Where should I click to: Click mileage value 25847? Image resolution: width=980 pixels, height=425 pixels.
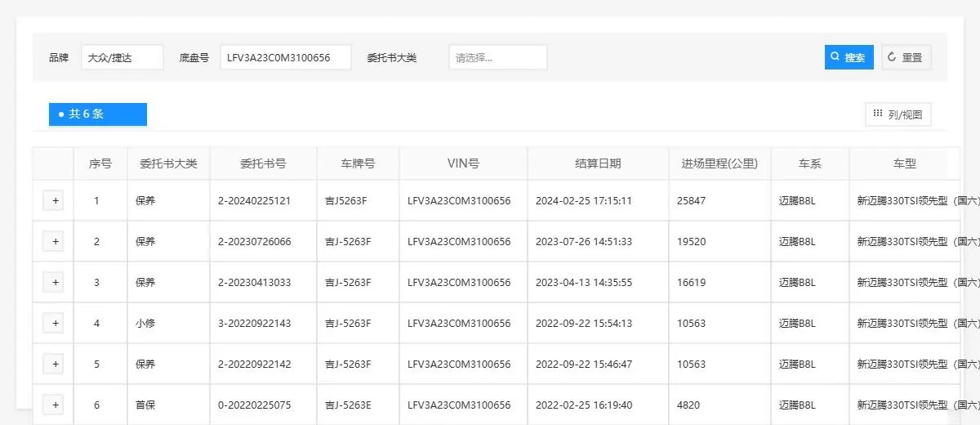pos(692,201)
